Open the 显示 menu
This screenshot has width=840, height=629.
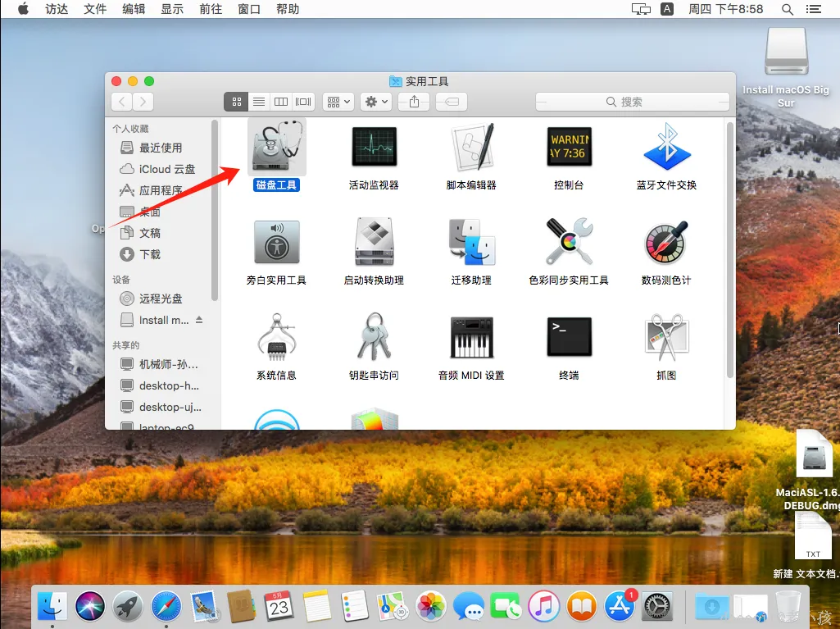pyautogui.click(x=172, y=9)
